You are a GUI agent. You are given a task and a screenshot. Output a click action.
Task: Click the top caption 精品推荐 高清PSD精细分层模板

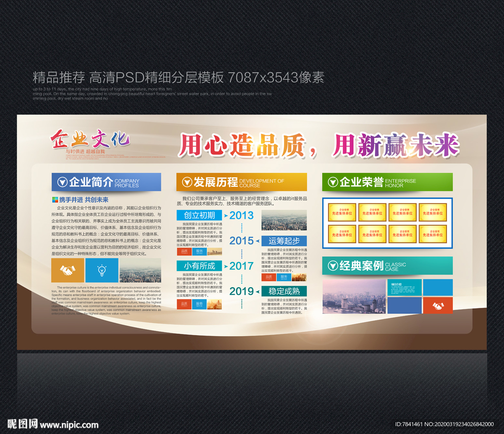pyautogui.click(x=128, y=77)
